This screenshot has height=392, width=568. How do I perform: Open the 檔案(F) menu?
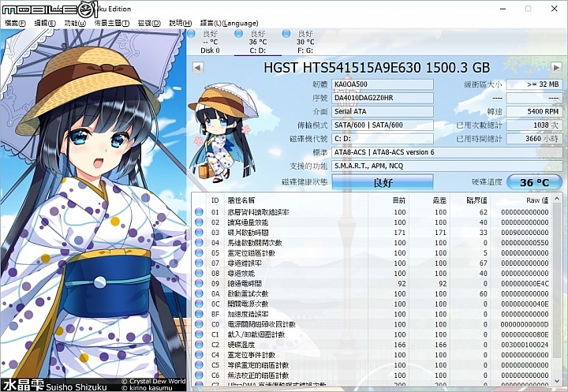[15, 23]
